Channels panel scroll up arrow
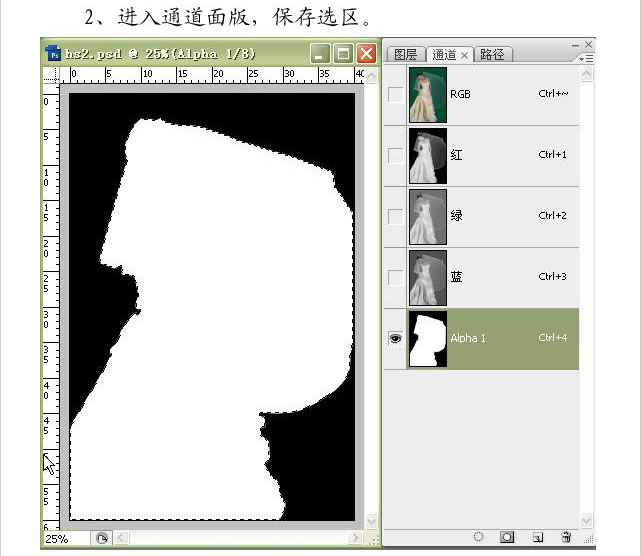The image size is (641, 556). pos(587,74)
